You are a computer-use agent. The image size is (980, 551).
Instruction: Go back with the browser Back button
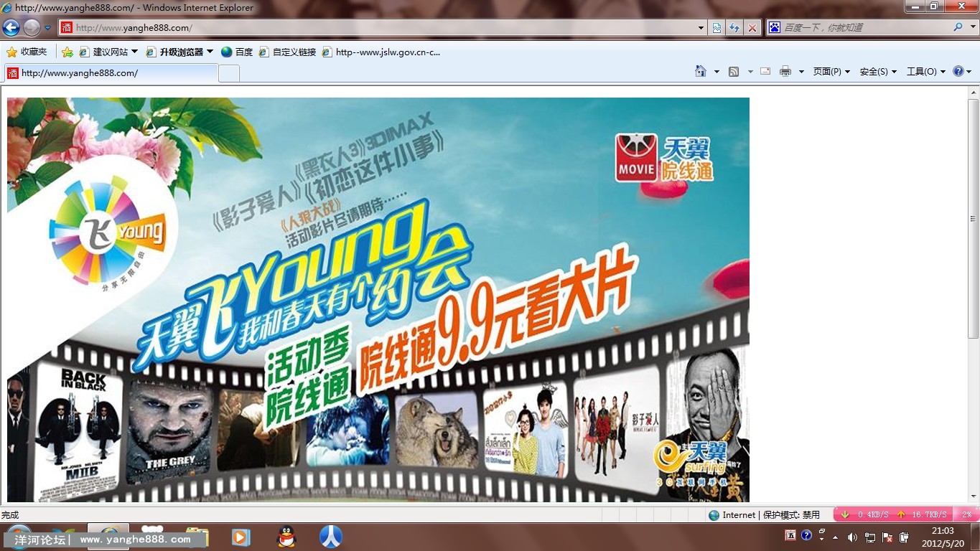[11, 28]
